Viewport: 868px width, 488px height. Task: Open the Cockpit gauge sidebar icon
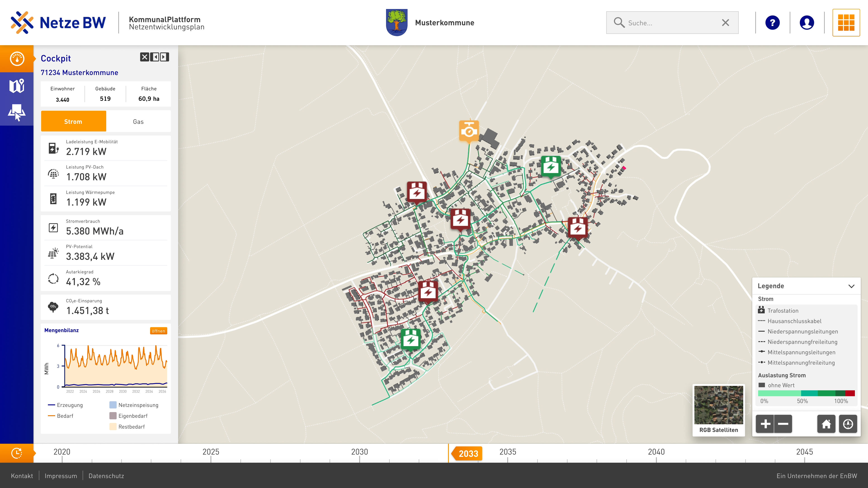point(17,59)
